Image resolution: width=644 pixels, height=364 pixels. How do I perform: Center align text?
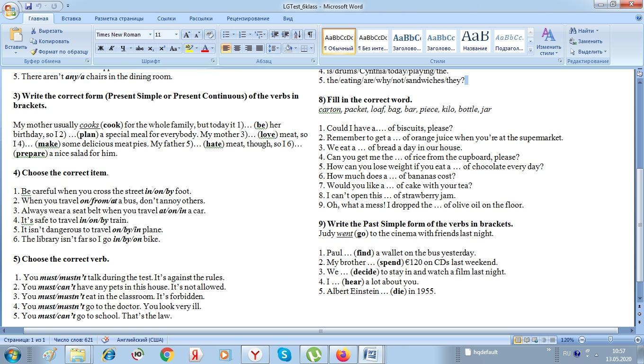coord(237,48)
